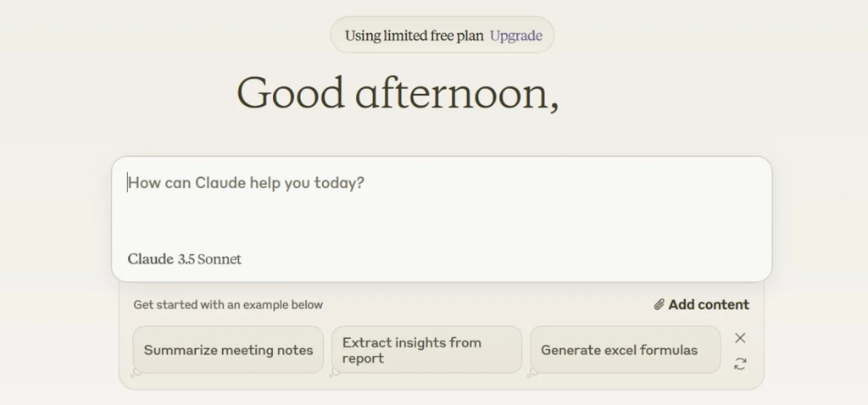The width and height of the screenshot is (868, 405).
Task: Click the Good afternoon greeting heading
Action: [397, 93]
